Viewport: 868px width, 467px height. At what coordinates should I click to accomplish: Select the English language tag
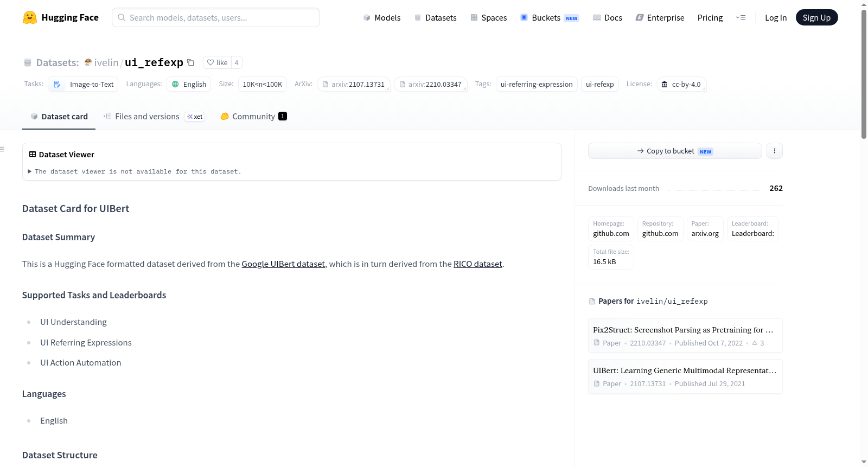189,84
